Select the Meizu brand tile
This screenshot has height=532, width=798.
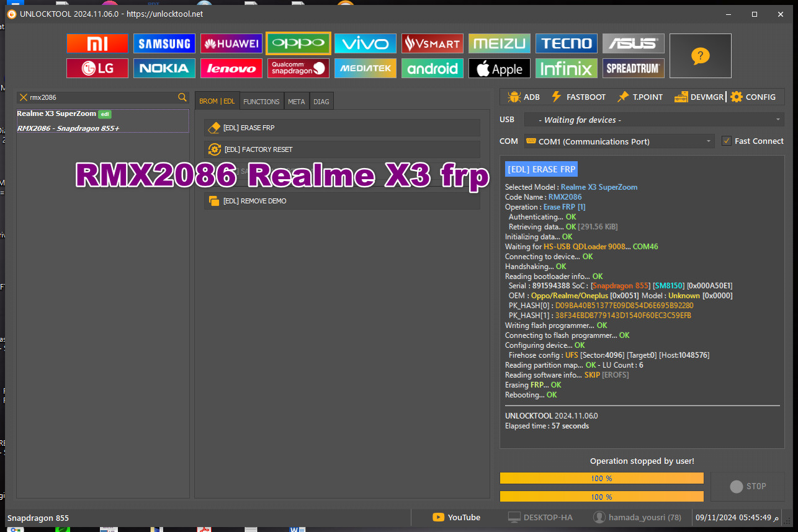(500, 43)
